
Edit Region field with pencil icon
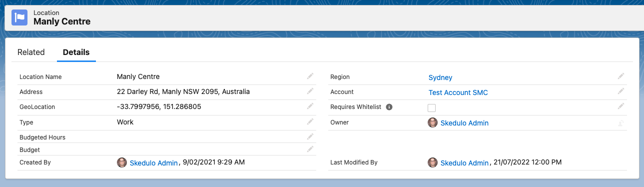tap(621, 76)
